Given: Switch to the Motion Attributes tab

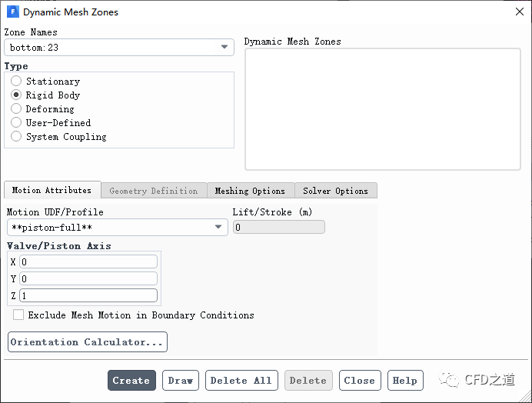Looking at the screenshot, I should [52, 190].
